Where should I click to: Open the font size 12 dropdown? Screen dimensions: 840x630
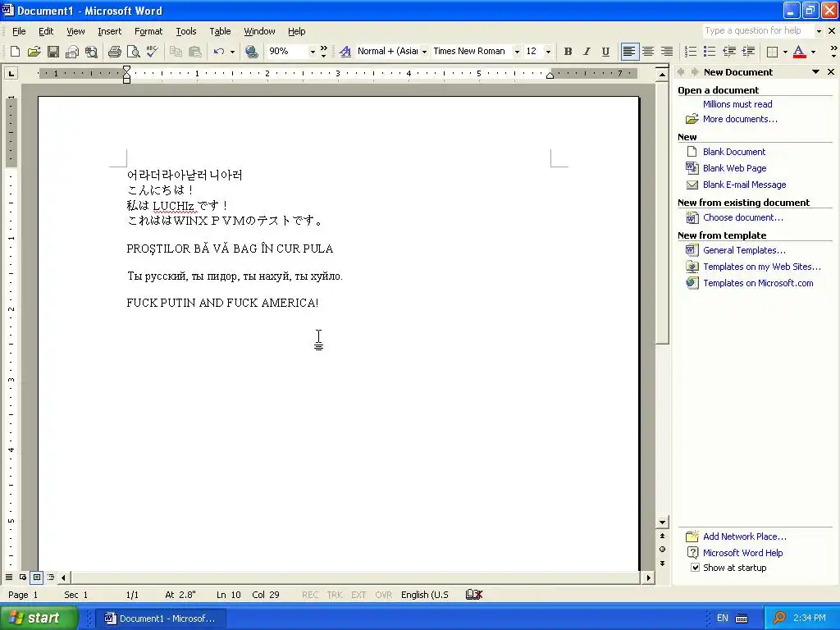click(x=548, y=52)
